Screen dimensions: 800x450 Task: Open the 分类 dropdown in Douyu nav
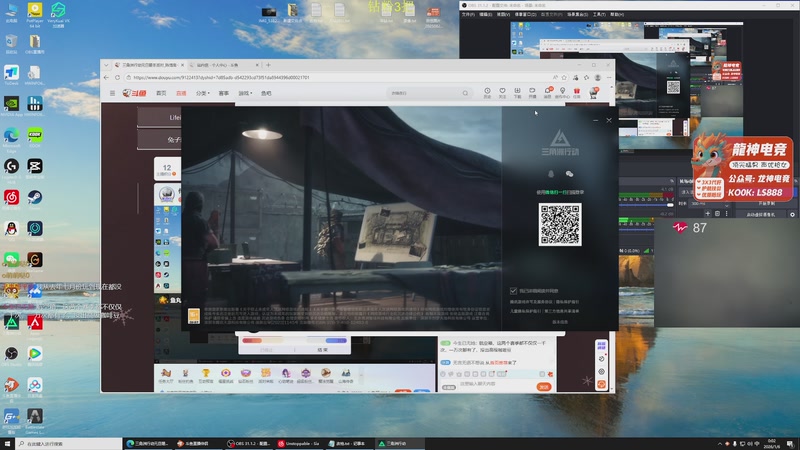(203, 93)
